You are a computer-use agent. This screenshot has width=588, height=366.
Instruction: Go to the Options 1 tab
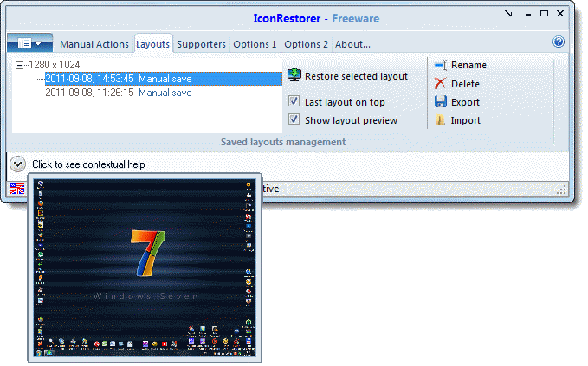tap(255, 44)
